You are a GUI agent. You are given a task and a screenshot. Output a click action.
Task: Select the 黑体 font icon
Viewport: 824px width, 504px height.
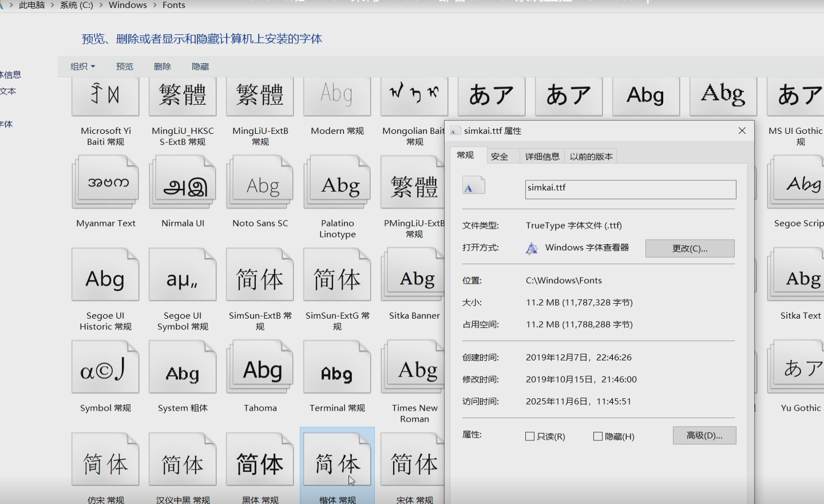click(x=260, y=459)
